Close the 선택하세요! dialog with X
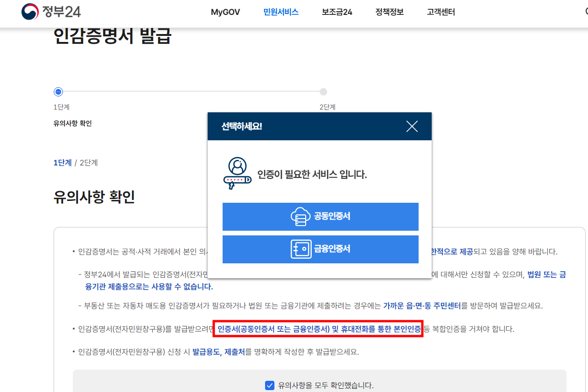The width and height of the screenshot is (588, 392). [412, 126]
